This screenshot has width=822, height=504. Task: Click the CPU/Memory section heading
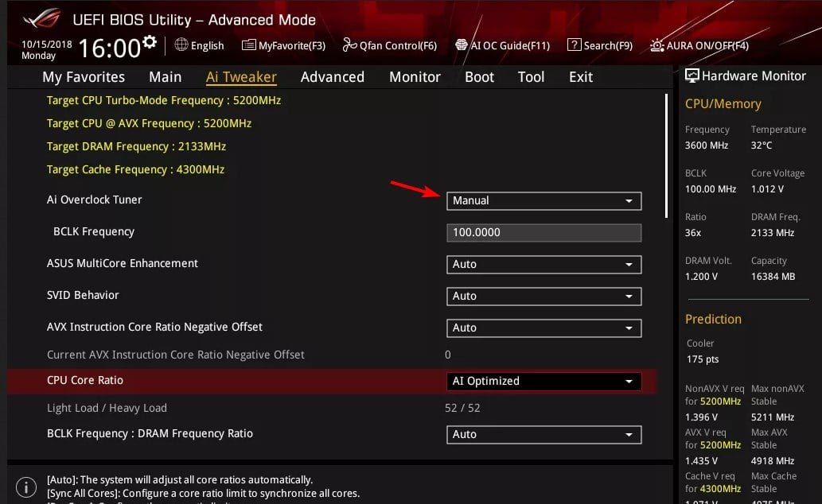[x=723, y=103]
